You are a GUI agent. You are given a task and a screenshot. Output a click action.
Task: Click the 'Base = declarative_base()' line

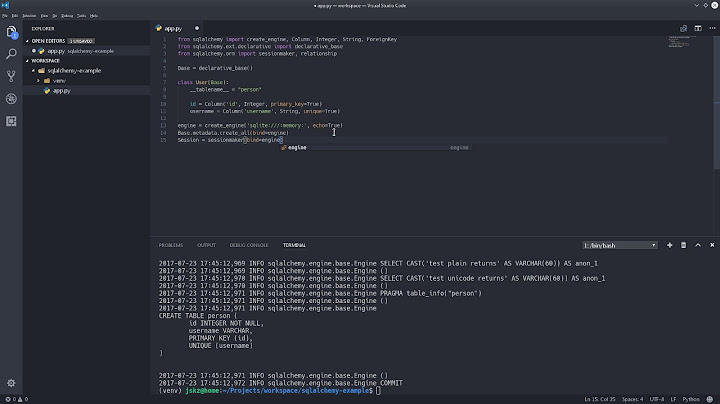(215, 68)
